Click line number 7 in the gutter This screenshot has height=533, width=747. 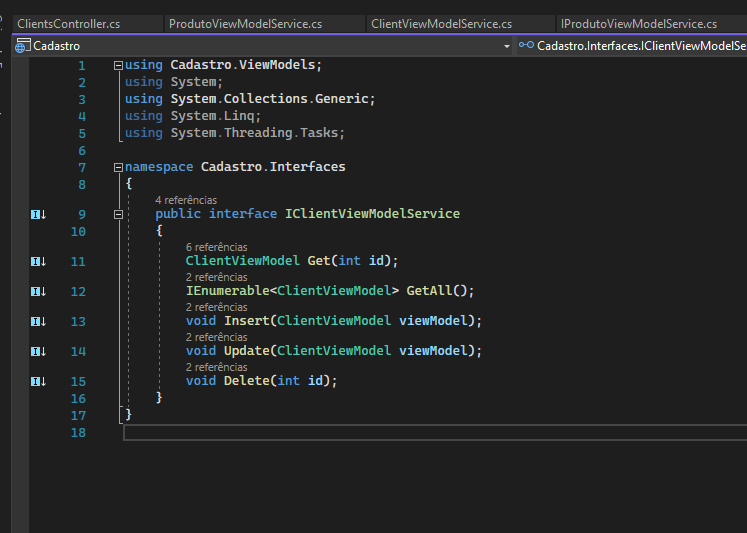82,168
